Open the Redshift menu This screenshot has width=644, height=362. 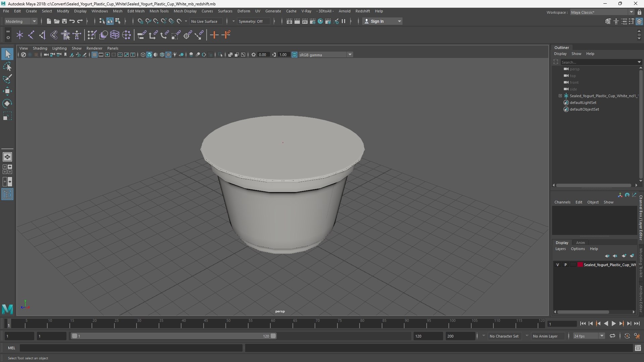363,11
